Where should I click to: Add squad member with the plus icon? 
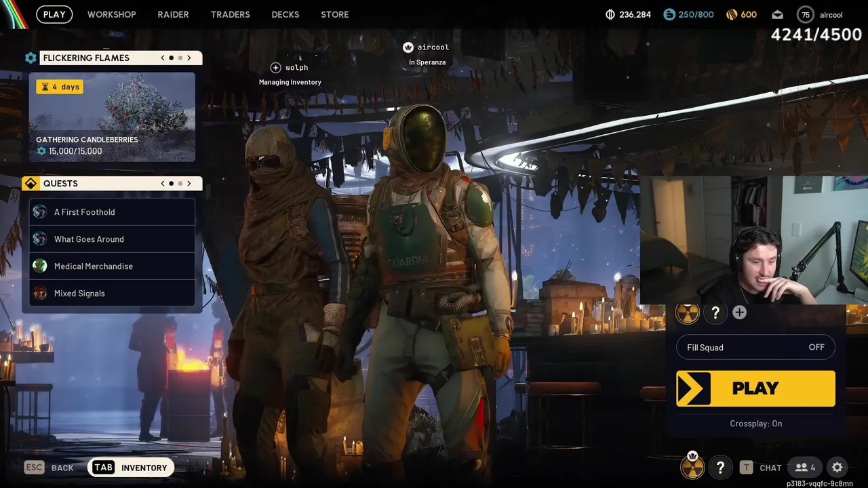[740, 312]
